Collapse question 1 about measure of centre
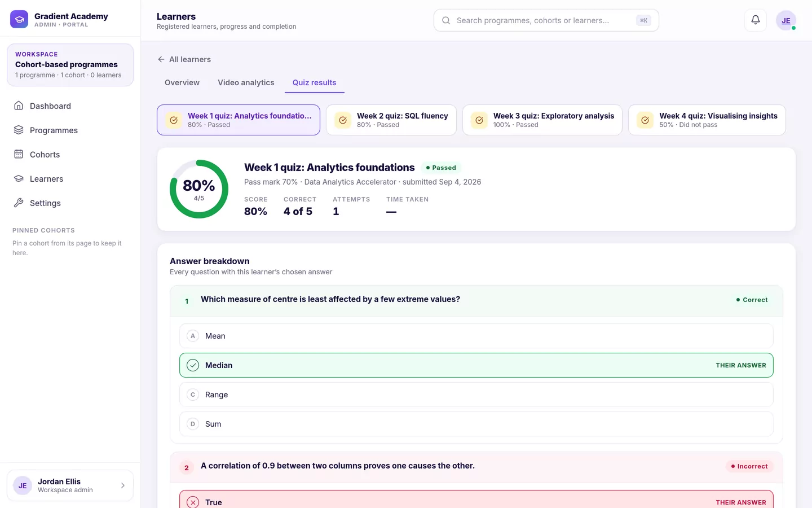This screenshot has height=508, width=812. point(476,301)
